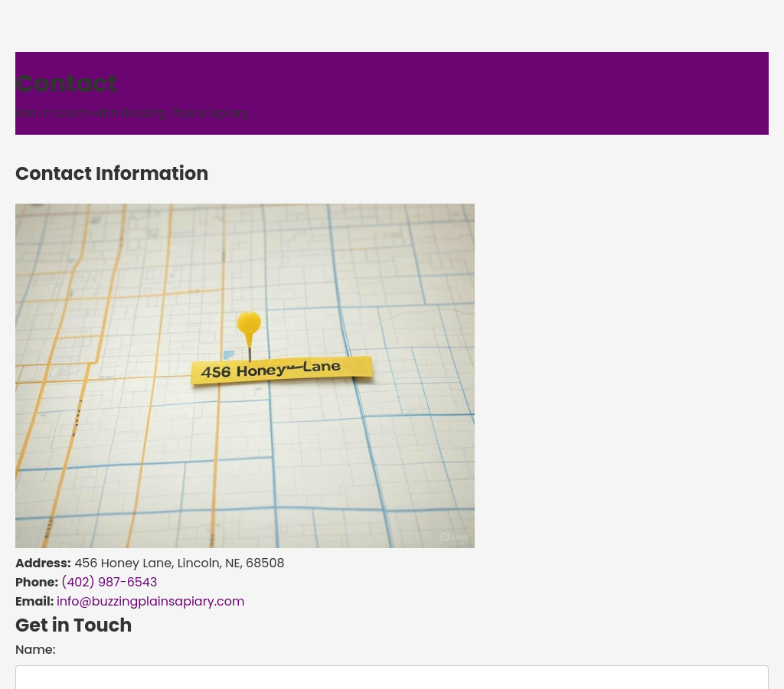The width and height of the screenshot is (784, 689).
Task: Click the address text '456 Honey Lane, Lincoln'
Action: 145,563
